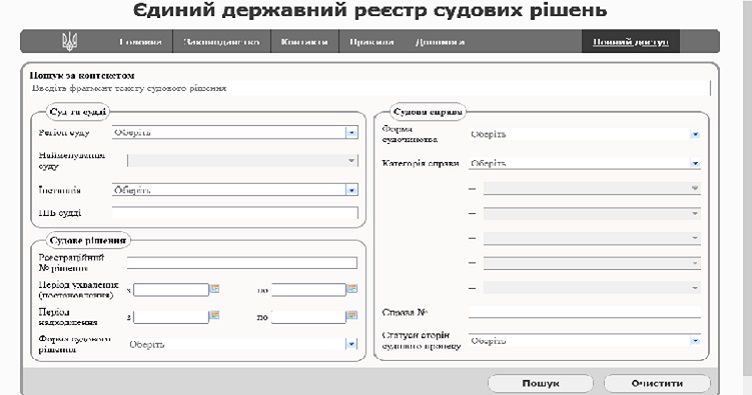Open calendar for Період ухвалення start date
752x395 pixels.
tap(215, 289)
